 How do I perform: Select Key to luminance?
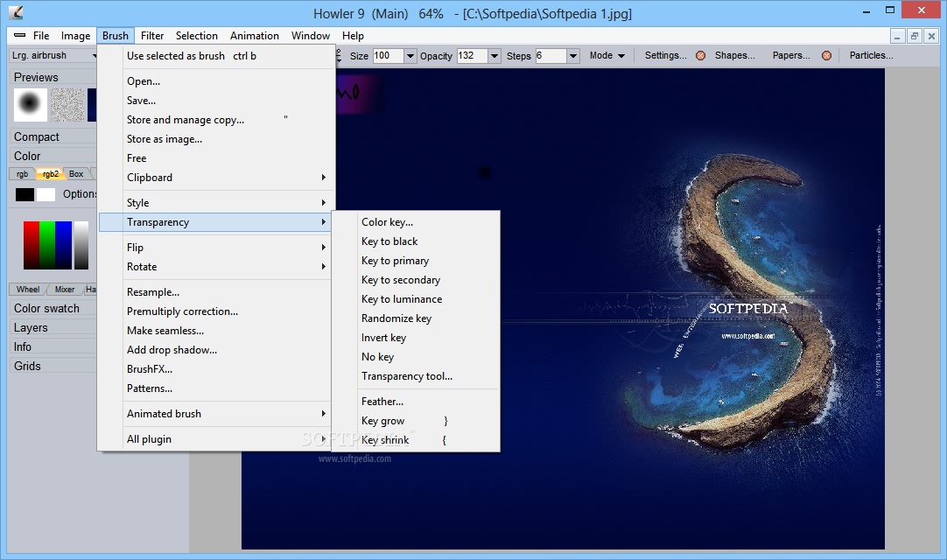click(416, 299)
